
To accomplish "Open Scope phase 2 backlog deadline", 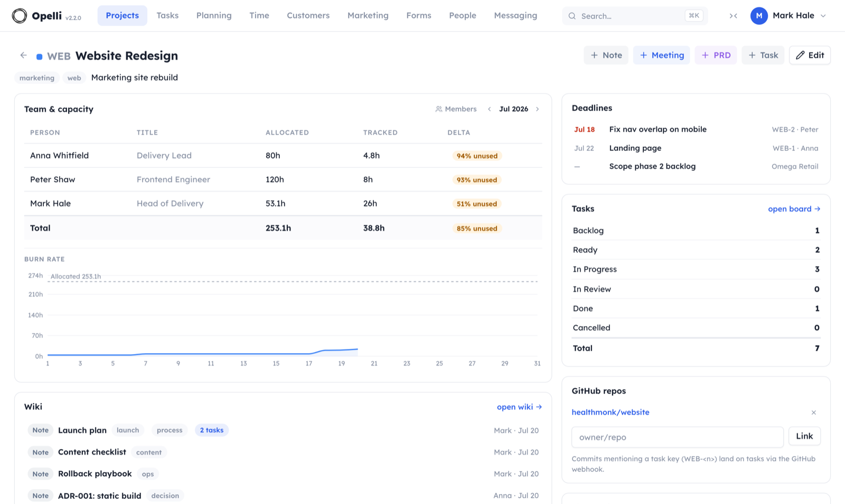I will point(696,166).
